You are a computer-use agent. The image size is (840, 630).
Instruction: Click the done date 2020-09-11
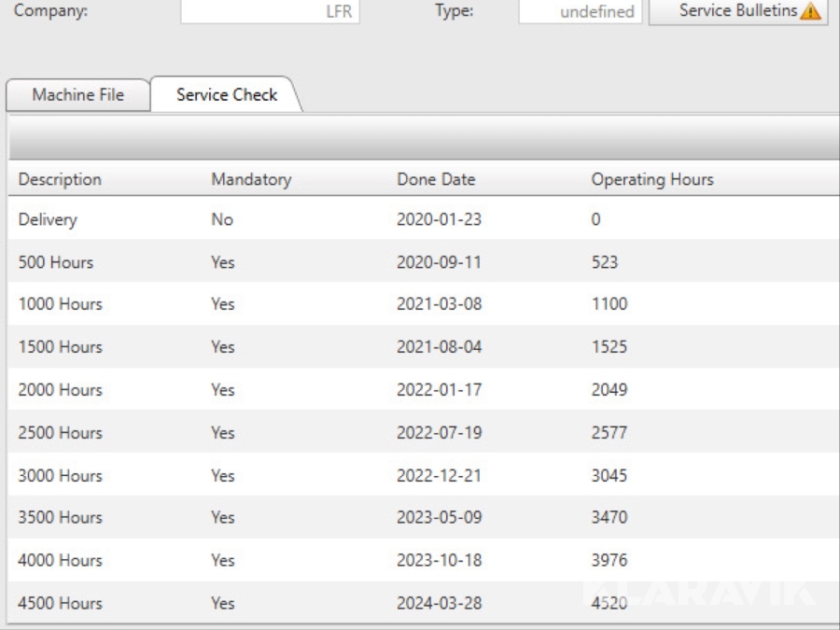click(440, 262)
